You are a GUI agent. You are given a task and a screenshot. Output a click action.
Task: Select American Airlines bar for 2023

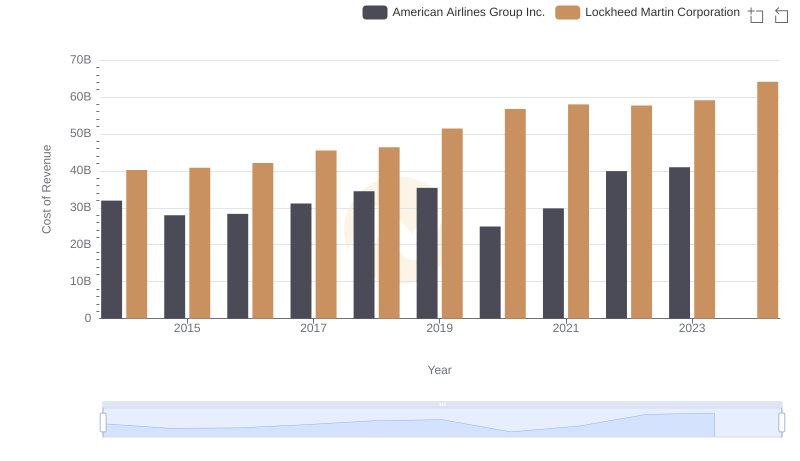click(680, 243)
